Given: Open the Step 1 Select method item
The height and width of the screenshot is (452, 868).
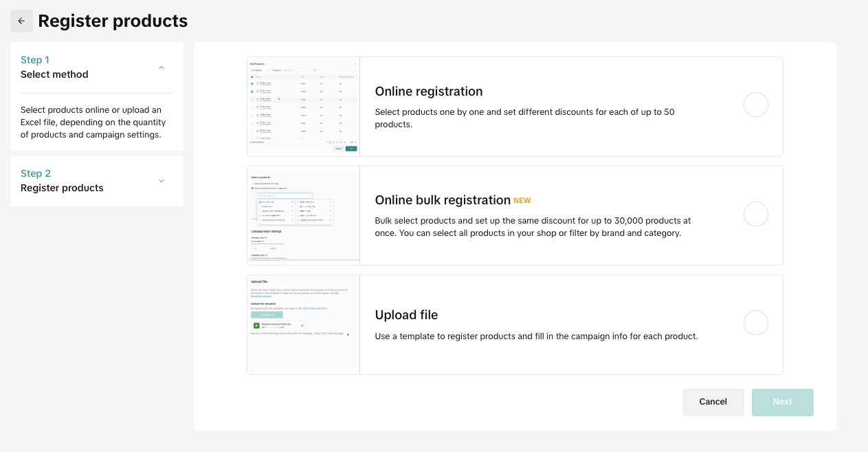Looking at the screenshot, I should pos(55,67).
